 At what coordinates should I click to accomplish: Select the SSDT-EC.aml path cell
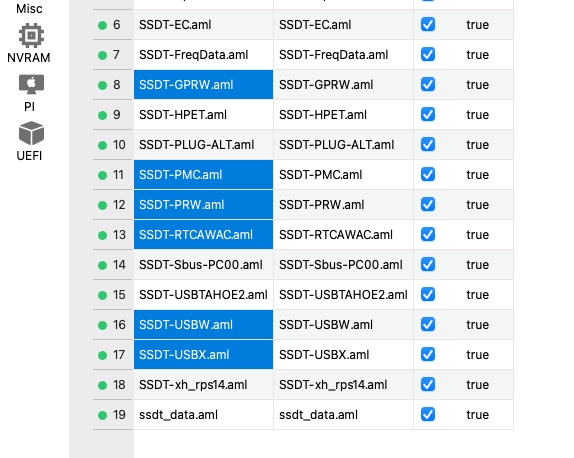[x=203, y=25]
